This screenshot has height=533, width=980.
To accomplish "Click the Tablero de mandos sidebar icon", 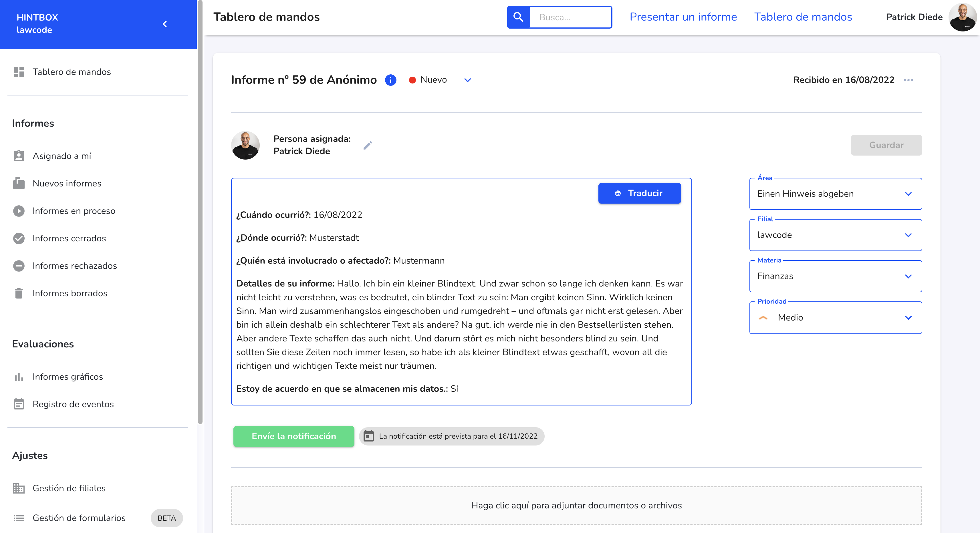I will (x=19, y=72).
